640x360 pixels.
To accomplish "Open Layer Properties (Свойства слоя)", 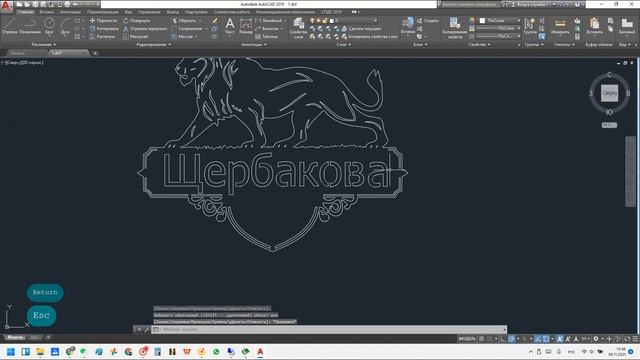I will click(x=298, y=28).
